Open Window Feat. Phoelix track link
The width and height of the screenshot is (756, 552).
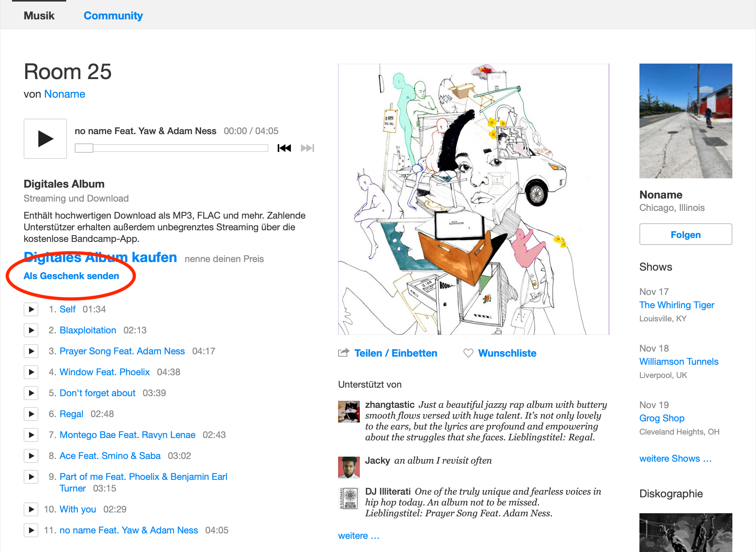105,372
